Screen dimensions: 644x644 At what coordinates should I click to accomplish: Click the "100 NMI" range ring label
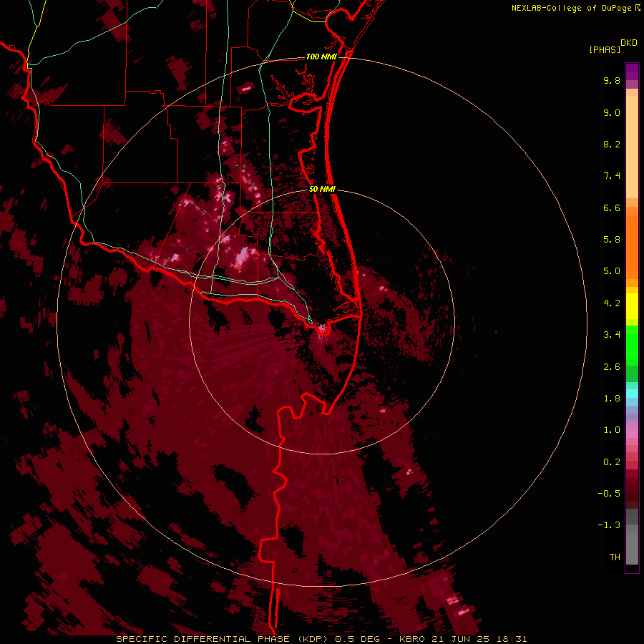point(321,57)
